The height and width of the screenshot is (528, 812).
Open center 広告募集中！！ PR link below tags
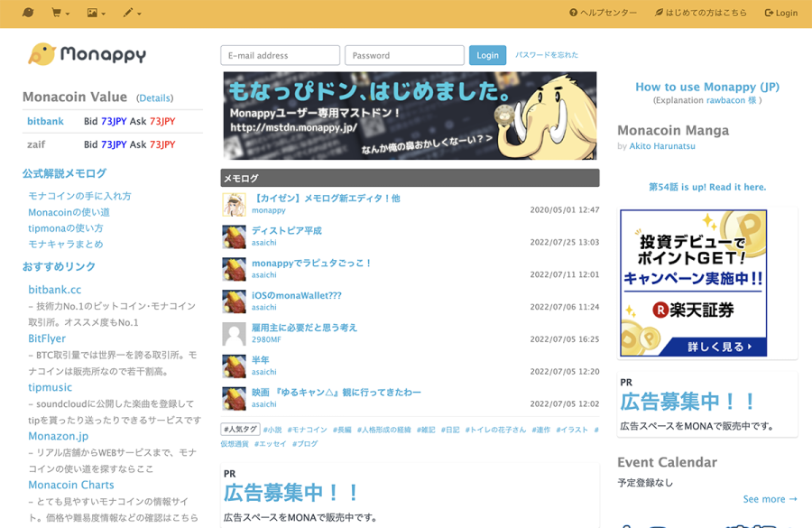[291, 493]
